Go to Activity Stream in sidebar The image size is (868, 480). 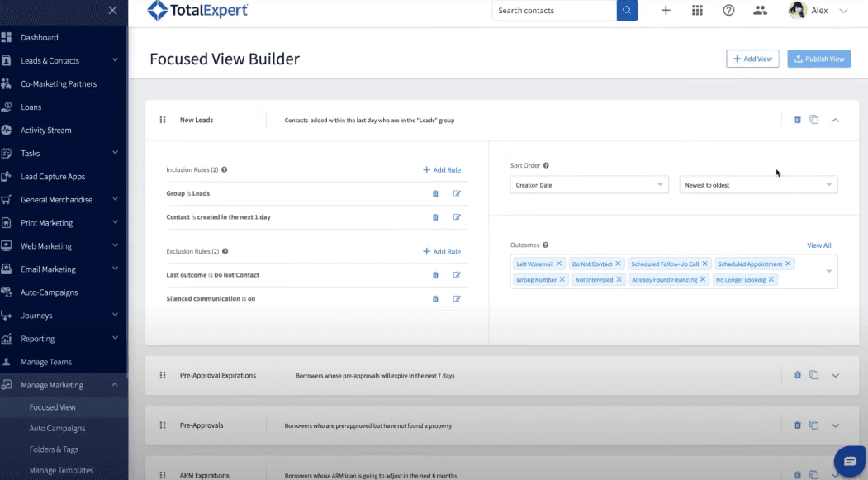[46, 131]
